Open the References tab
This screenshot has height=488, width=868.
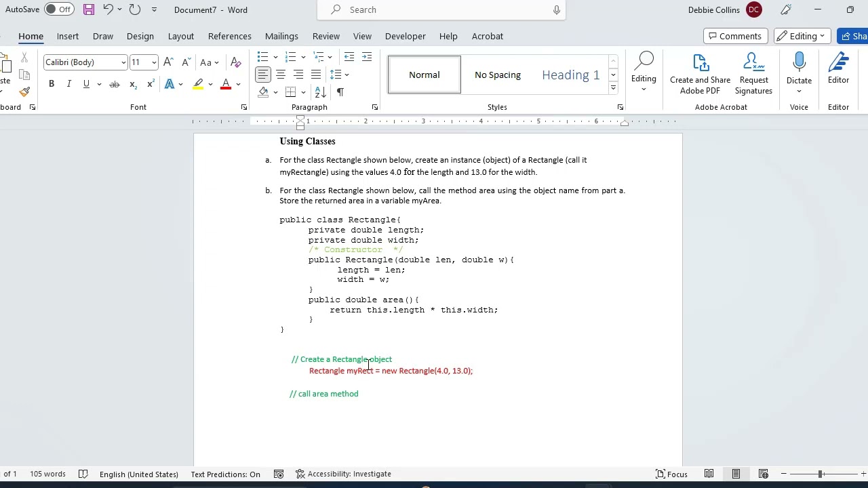(x=230, y=36)
